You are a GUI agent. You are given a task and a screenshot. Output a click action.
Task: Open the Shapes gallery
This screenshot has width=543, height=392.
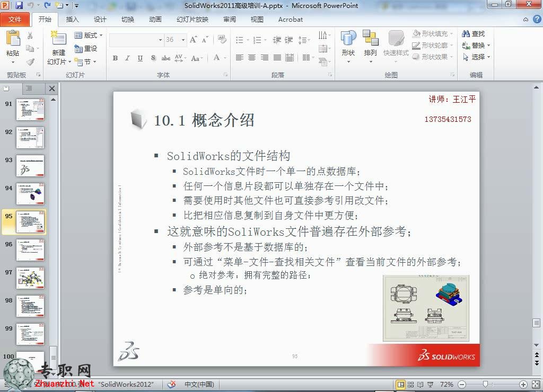coord(348,47)
